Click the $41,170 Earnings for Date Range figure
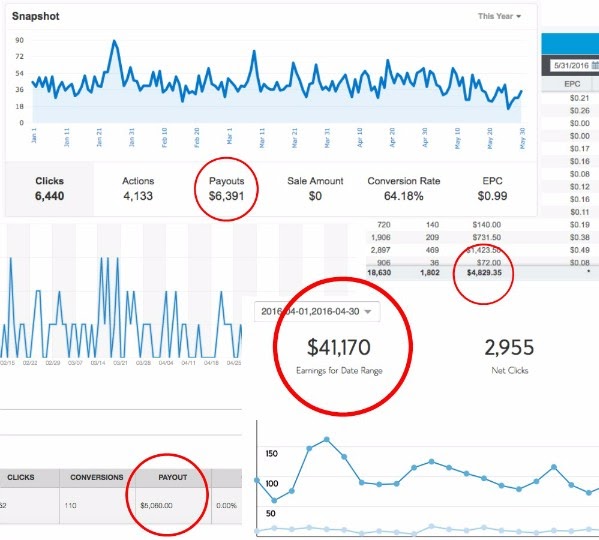 (339, 355)
